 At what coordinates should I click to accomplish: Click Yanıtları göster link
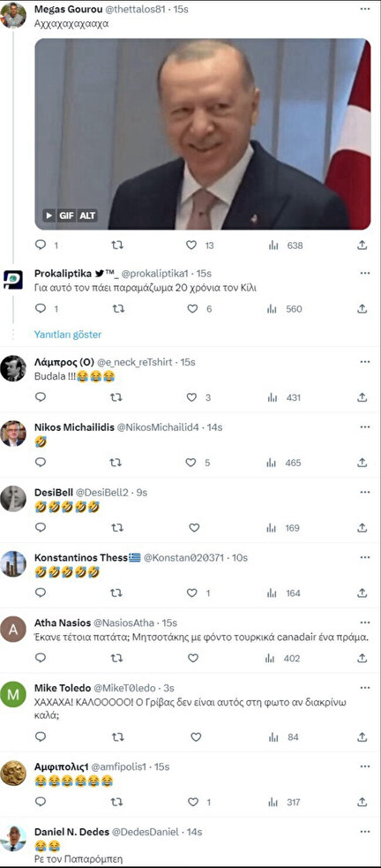point(67,335)
